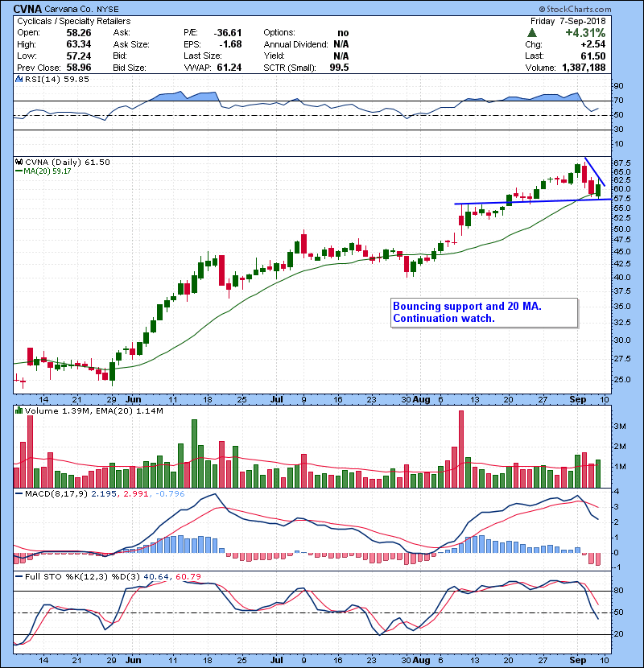Click the Volume value 1,387,188
Image resolution: width=644 pixels, height=668 pixels.
point(584,68)
